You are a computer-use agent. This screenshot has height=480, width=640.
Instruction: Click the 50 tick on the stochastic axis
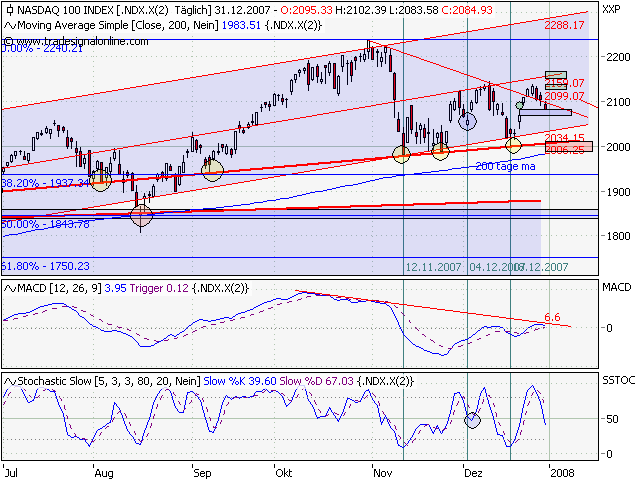(x=612, y=419)
